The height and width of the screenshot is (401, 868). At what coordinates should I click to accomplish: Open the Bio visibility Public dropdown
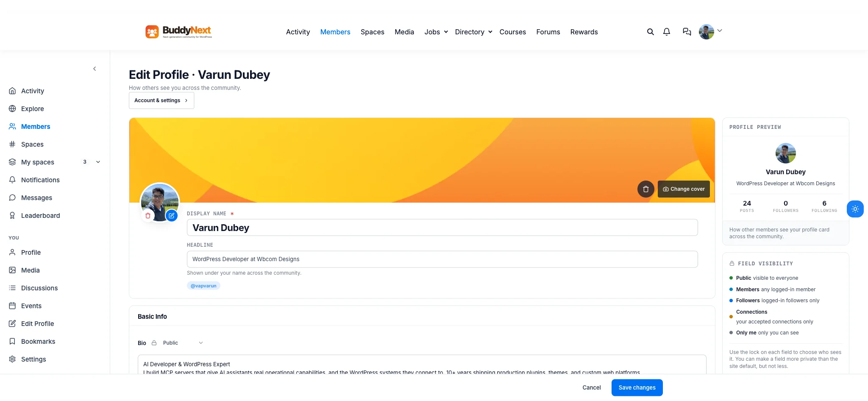tap(183, 343)
